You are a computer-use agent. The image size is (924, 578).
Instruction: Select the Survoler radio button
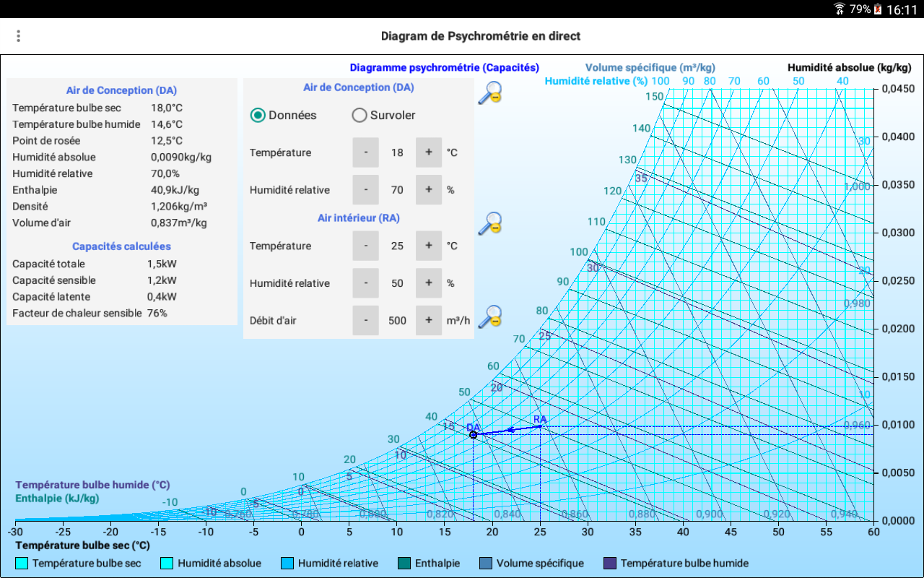click(x=359, y=115)
